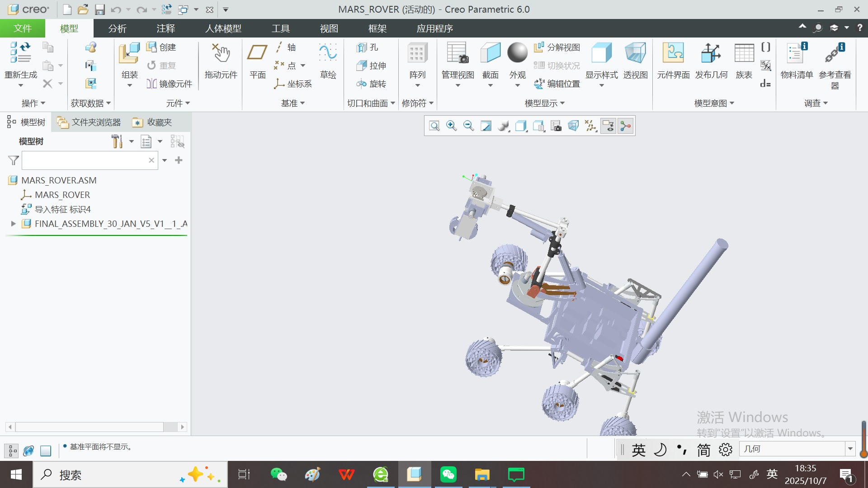Click the Refit zoom icon in graphics toolbar
The width and height of the screenshot is (868, 488).
pyautogui.click(x=434, y=126)
